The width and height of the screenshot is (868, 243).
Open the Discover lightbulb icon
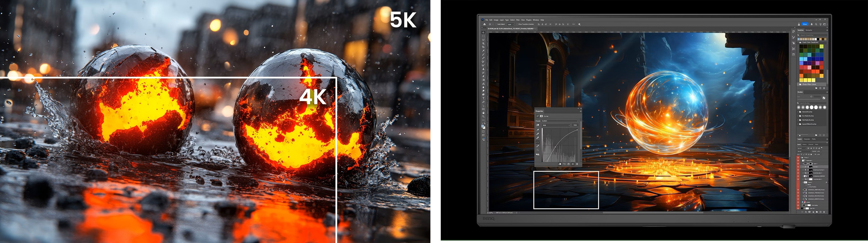click(821, 24)
